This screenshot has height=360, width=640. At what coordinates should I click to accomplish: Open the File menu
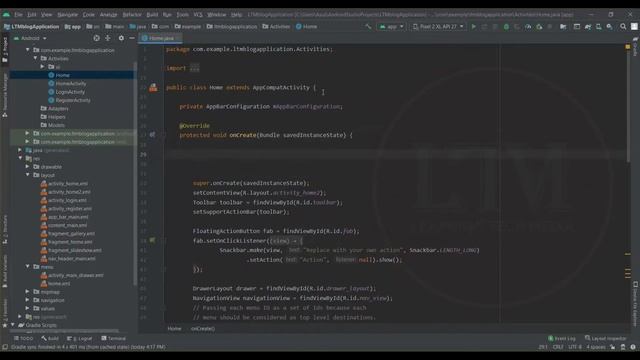pos(18,14)
